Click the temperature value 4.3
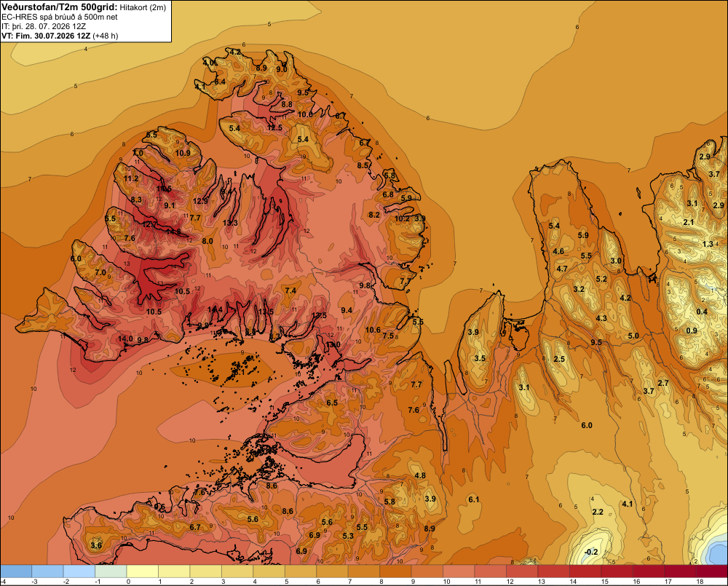 (x=601, y=318)
